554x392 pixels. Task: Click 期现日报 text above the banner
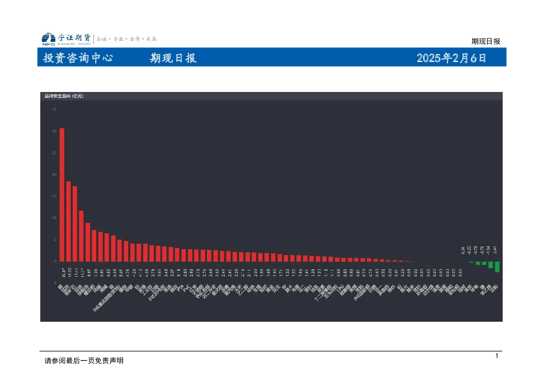tap(486, 41)
